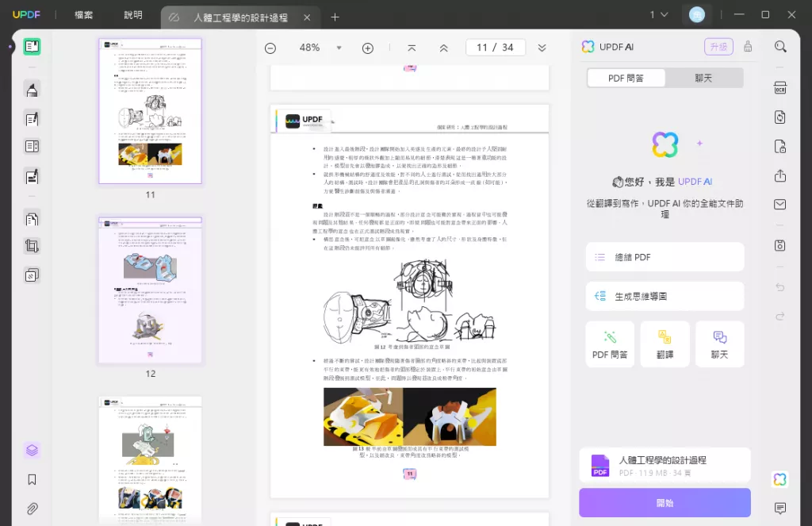Open the Organize Pages tool
The image size is (812, 526).
[x=32, y=218]
